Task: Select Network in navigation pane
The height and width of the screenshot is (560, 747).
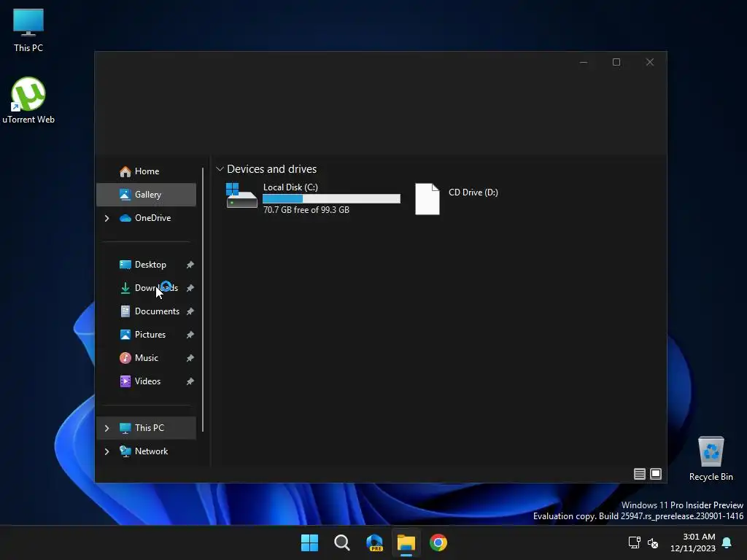Action: click(x=146, y=451)
